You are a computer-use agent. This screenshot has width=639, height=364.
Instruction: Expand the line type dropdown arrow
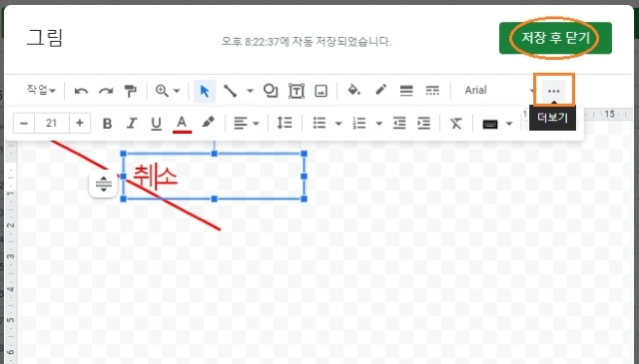[x=250, y=91]
